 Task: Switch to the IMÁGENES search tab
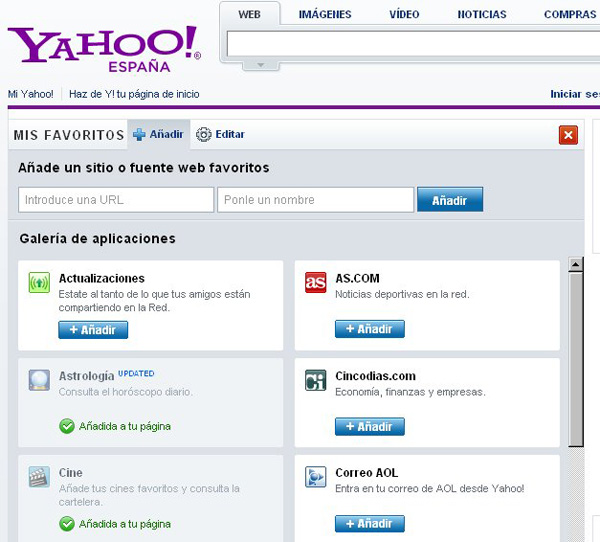pyautogui.click(x=325, y=15)
